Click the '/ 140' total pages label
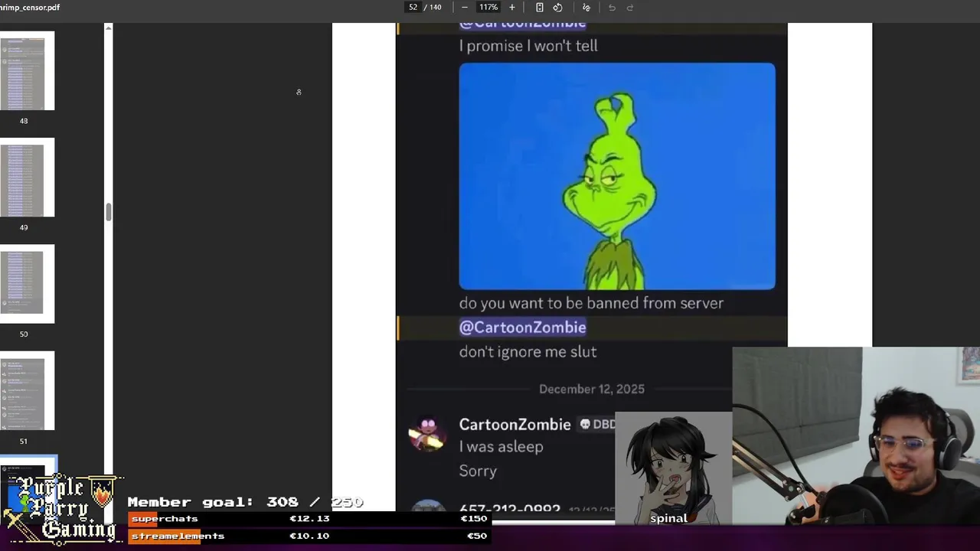This screenshot has height=551, width=980. tap(433, 8)
